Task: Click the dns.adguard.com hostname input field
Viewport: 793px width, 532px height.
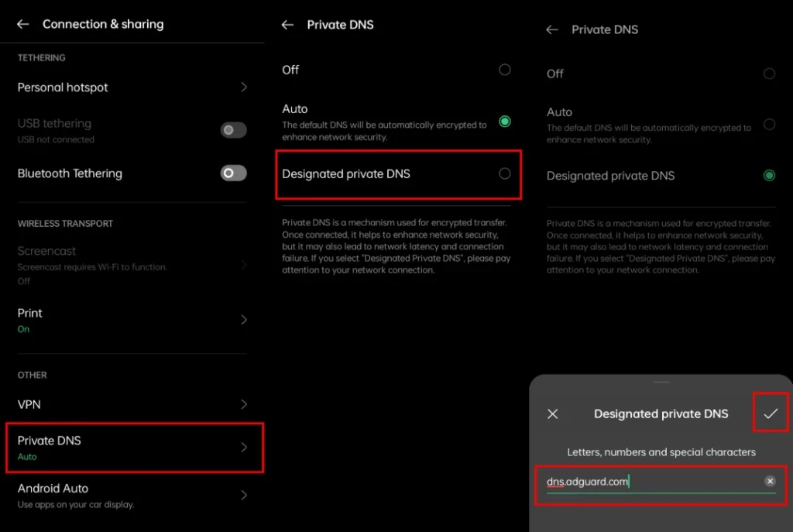Action: (x=651, y=482)
